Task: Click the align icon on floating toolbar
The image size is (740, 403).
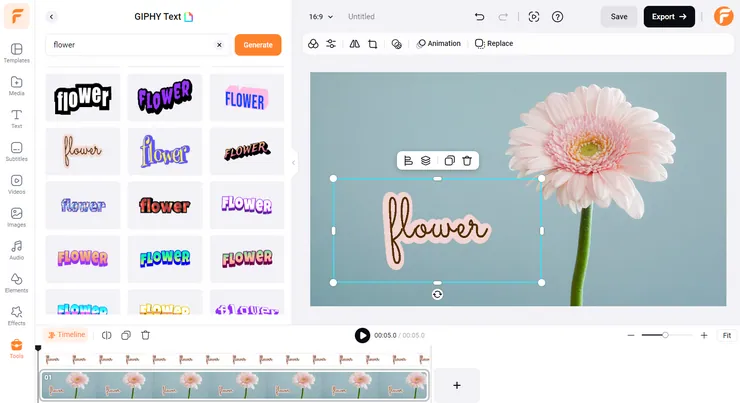Action: [408, 161]
